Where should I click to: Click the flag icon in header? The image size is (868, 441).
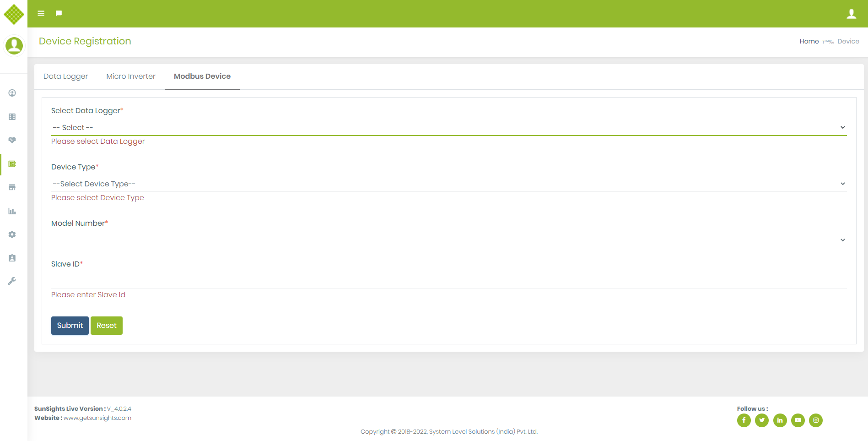pyautogui.click(x=59, y=13)
